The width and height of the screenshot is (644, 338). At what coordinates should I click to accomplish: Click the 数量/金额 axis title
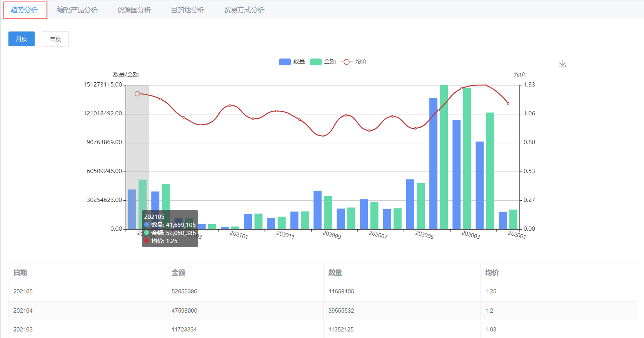pos(126,75)
